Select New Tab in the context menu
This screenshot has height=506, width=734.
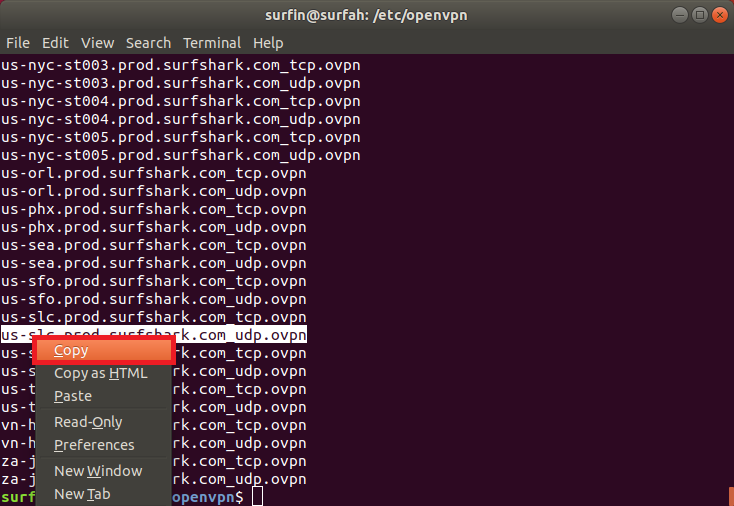click(x=82, y=494)
